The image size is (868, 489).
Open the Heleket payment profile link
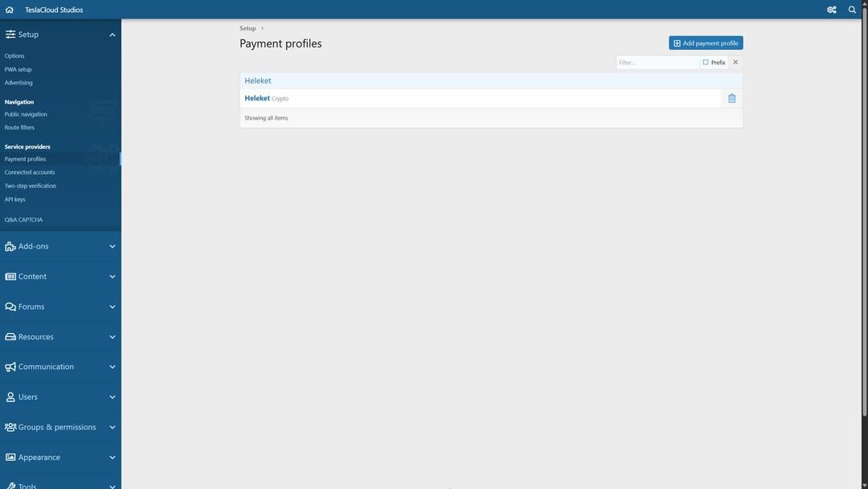256,97
